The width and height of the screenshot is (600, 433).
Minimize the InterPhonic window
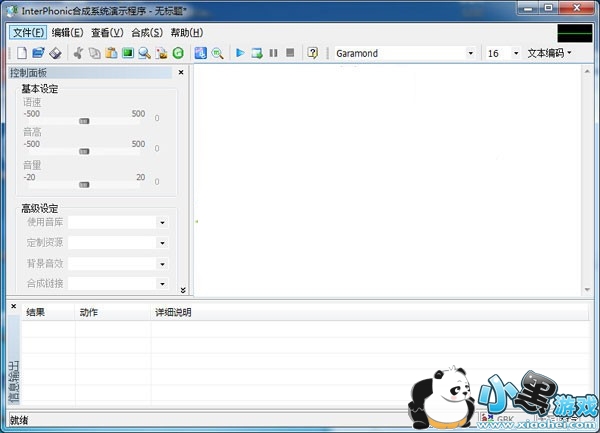coord(528,8)
